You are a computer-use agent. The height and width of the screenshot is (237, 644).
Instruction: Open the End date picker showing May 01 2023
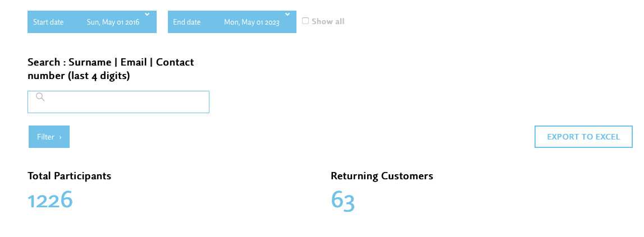[x=252, y=22]
